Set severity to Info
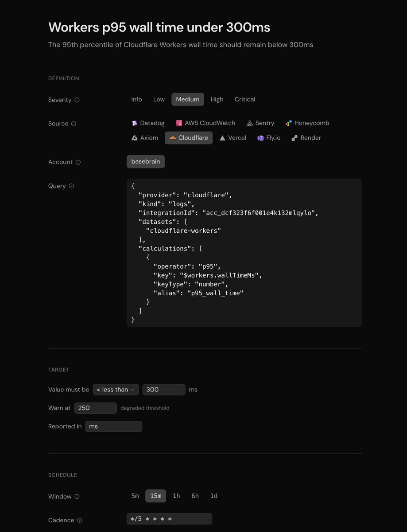The image size is (407, 532). [x=136, y=99]
